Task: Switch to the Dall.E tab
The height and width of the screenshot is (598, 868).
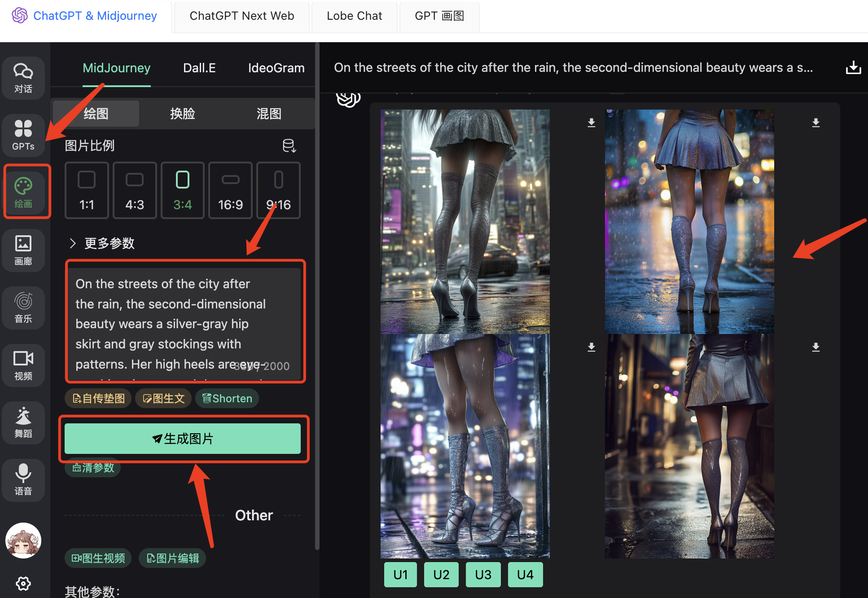Action: [199, 68]
